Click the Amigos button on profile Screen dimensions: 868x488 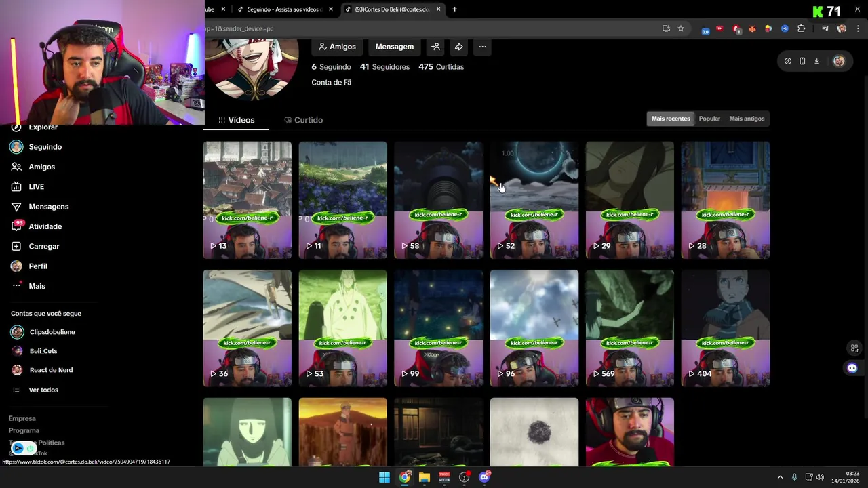pos(337,47)
